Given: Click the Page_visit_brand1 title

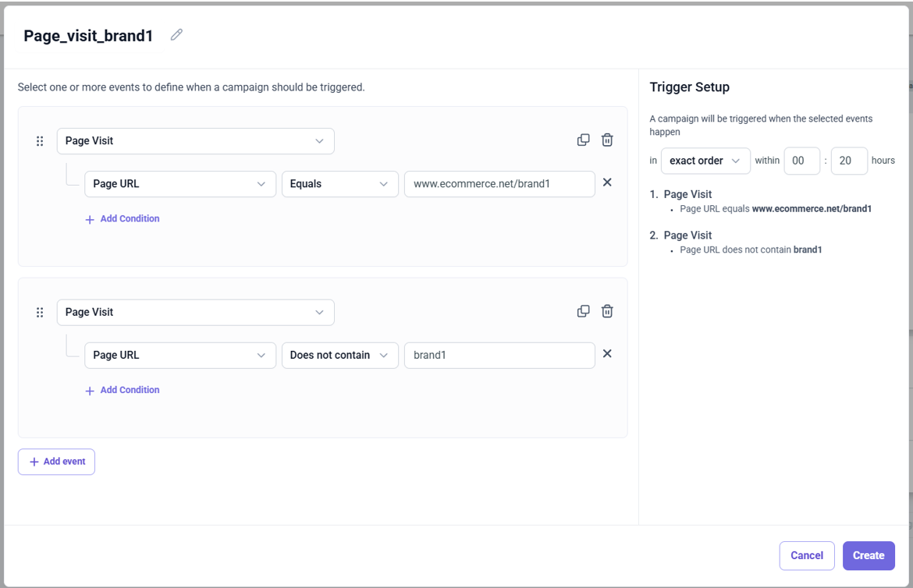Looking at the screenshot, I should (x=88, y=36).
